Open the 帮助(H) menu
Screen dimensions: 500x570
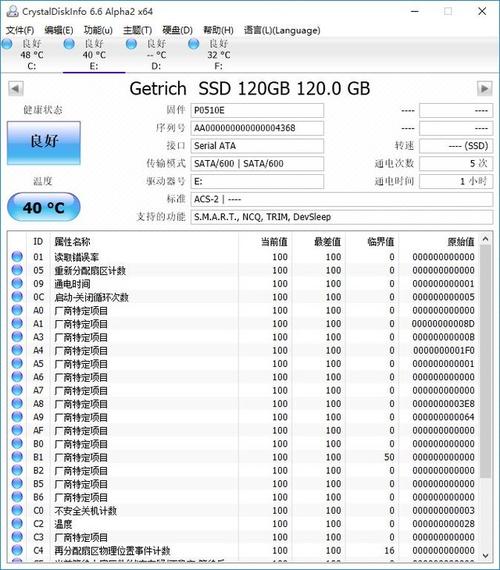coord(218,30)
